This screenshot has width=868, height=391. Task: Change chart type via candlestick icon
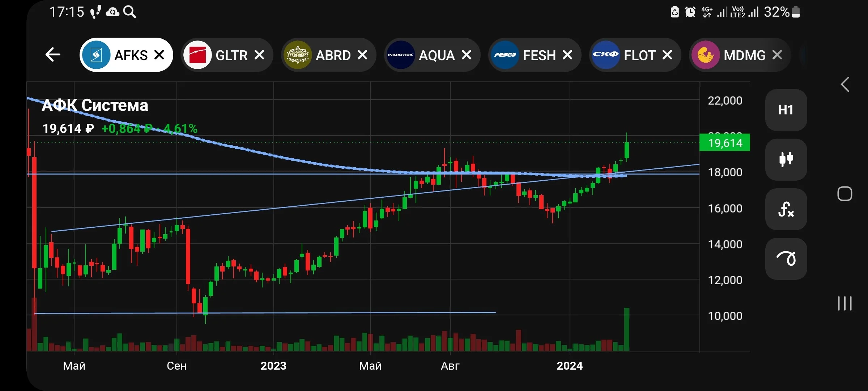[x=786, y=159]
